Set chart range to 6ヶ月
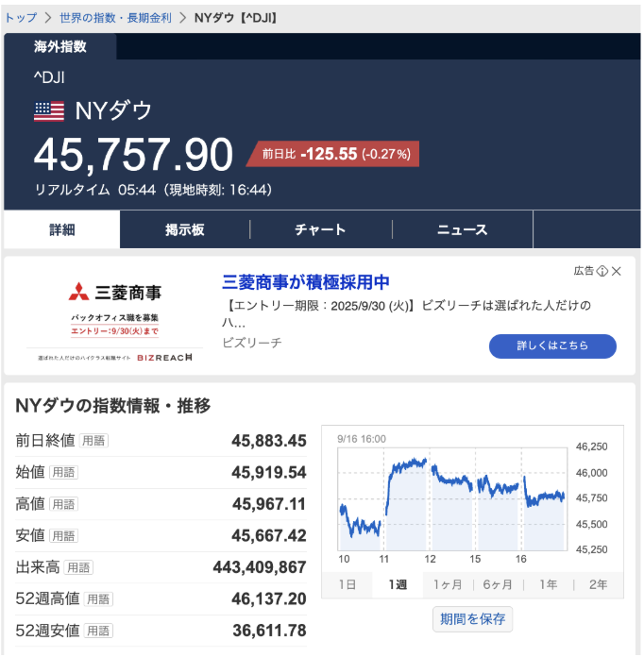This screenshot has height=657, width=644. 498,585
